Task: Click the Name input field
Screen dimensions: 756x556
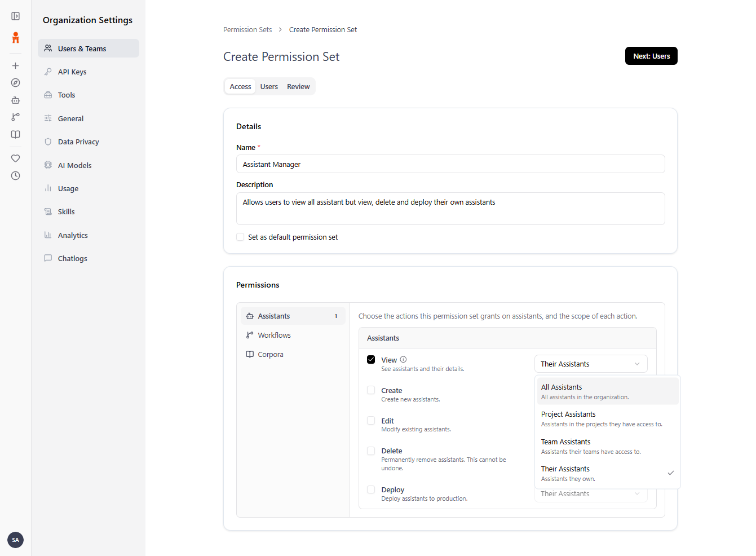Action: (450, 164)
